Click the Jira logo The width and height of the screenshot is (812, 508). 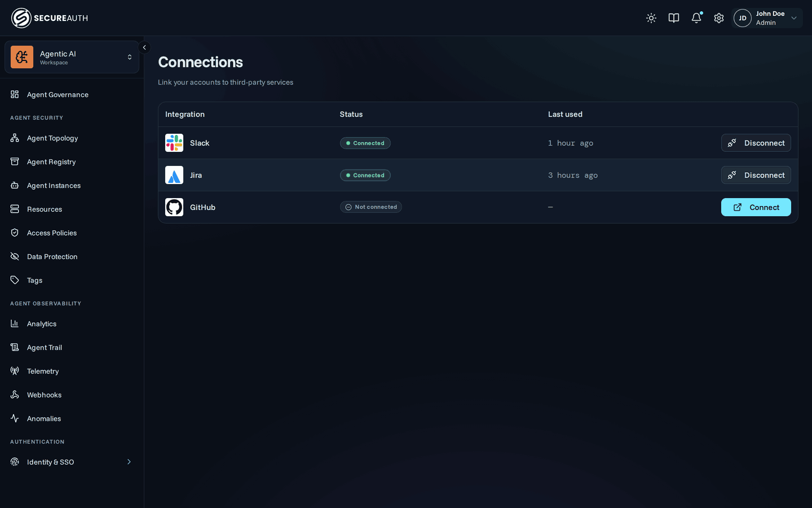click(174, 175)
